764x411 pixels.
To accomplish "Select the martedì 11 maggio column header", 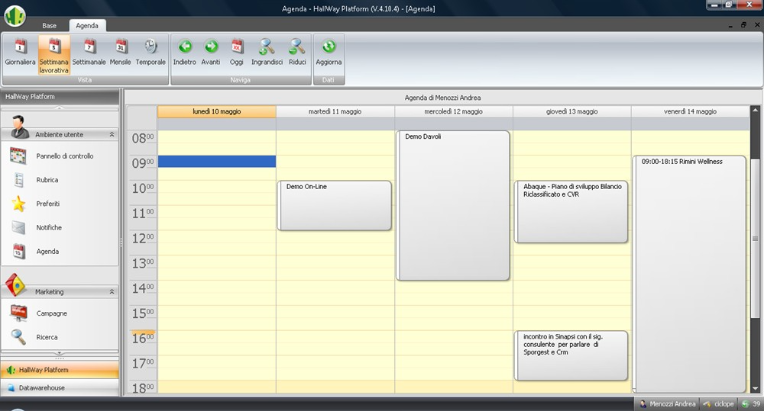I will click(335, 112).
